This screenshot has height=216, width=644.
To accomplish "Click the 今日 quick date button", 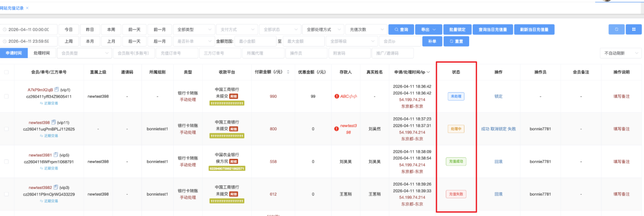I will coord(68,30).
